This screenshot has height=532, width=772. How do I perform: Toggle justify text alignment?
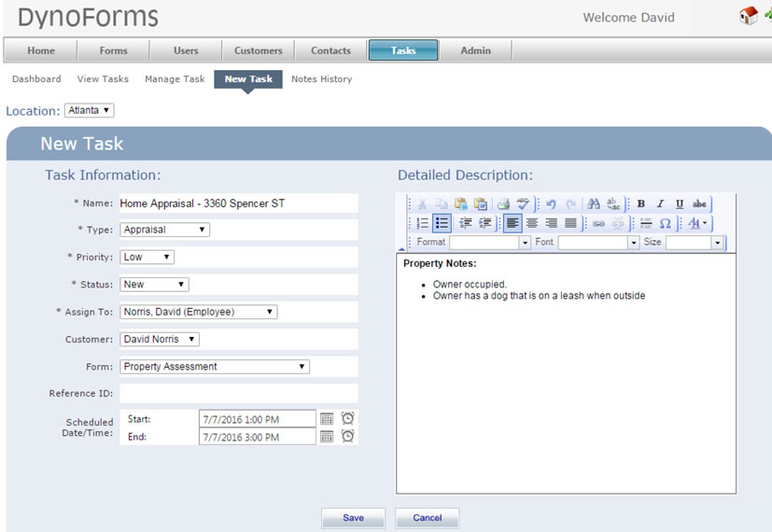[570, 223]
